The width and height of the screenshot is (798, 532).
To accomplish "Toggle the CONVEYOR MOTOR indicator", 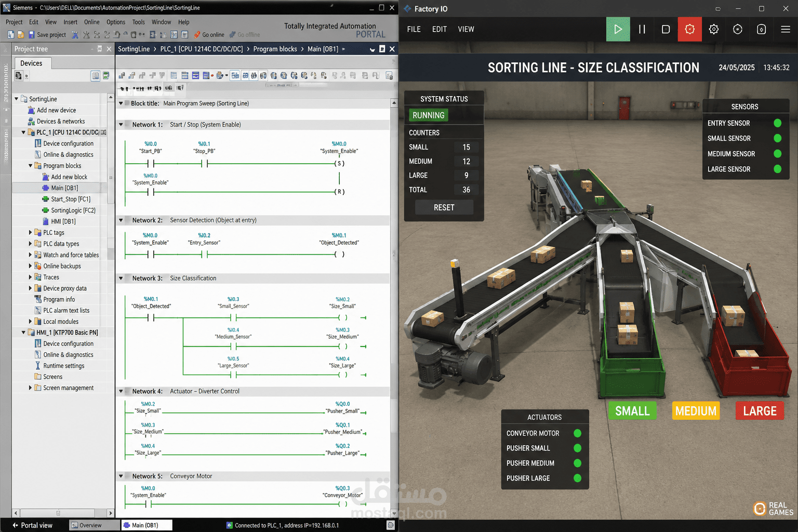I will point(577,433).
